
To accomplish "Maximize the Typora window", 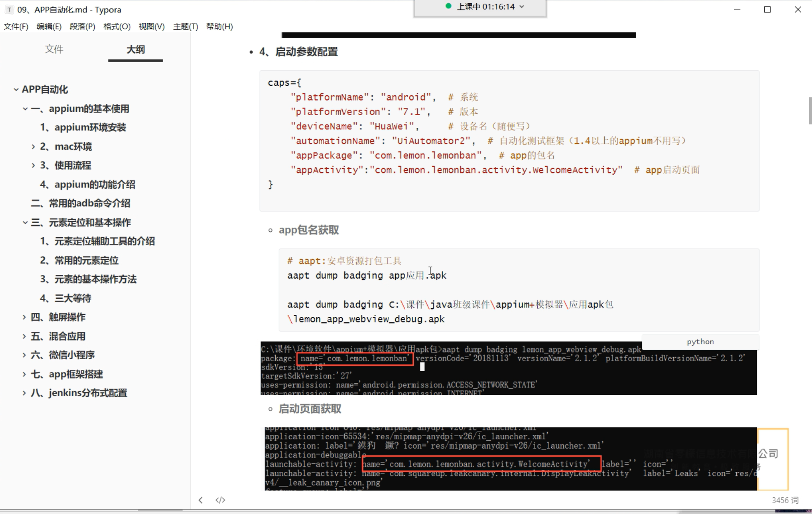I will pyautogui.click(x=767, y=10).
